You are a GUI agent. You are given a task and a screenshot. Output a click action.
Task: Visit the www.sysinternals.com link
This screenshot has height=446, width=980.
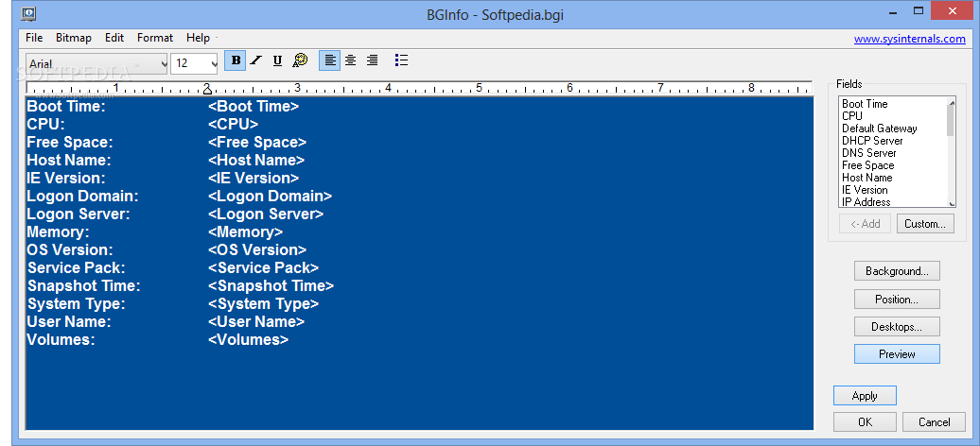[909, 39]
